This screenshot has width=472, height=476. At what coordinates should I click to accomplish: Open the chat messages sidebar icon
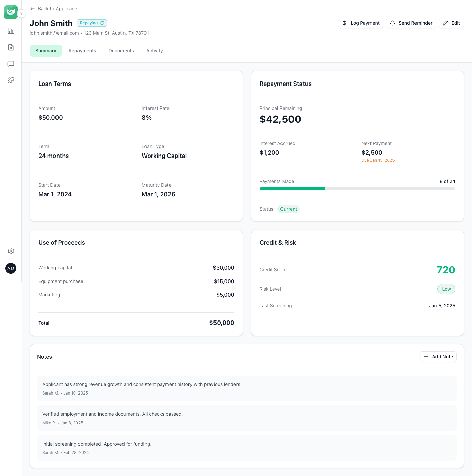pos(11,64)
